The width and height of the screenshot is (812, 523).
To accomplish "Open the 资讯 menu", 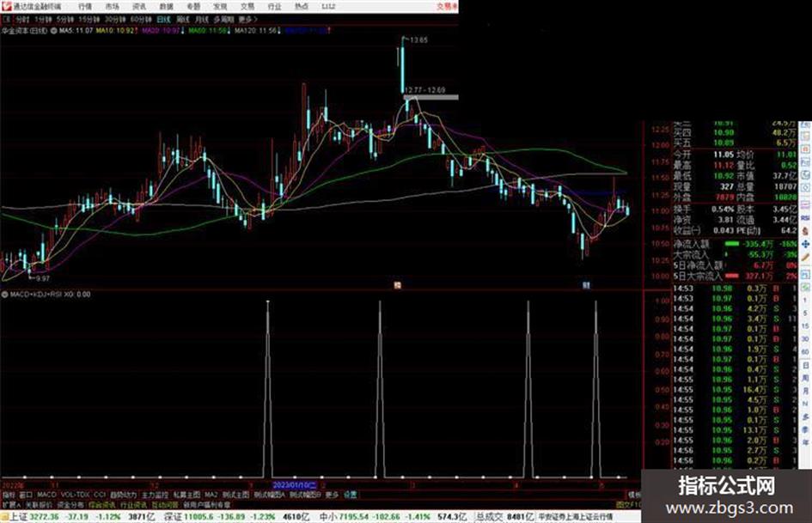I will pos(139,7).
